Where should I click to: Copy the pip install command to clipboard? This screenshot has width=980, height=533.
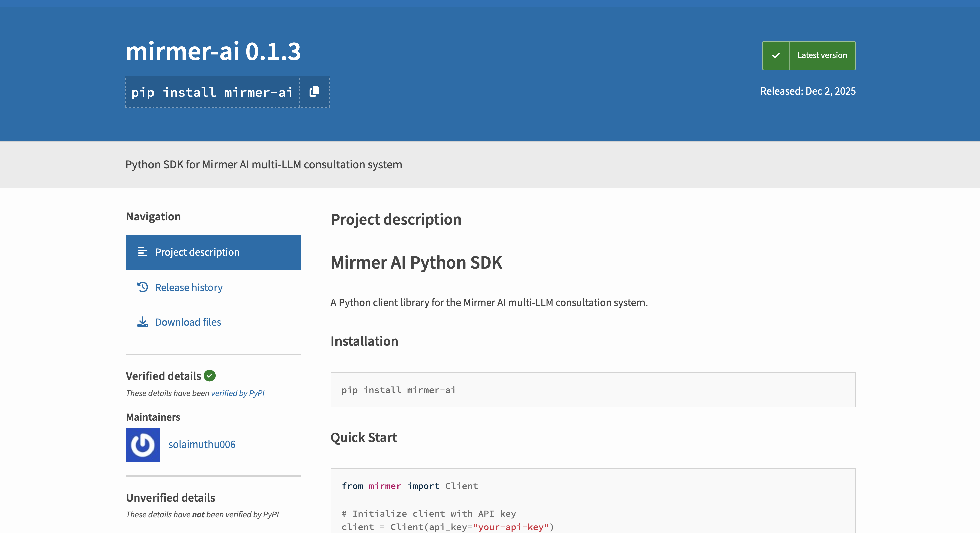pyautogui.click(x=314, y=92)
